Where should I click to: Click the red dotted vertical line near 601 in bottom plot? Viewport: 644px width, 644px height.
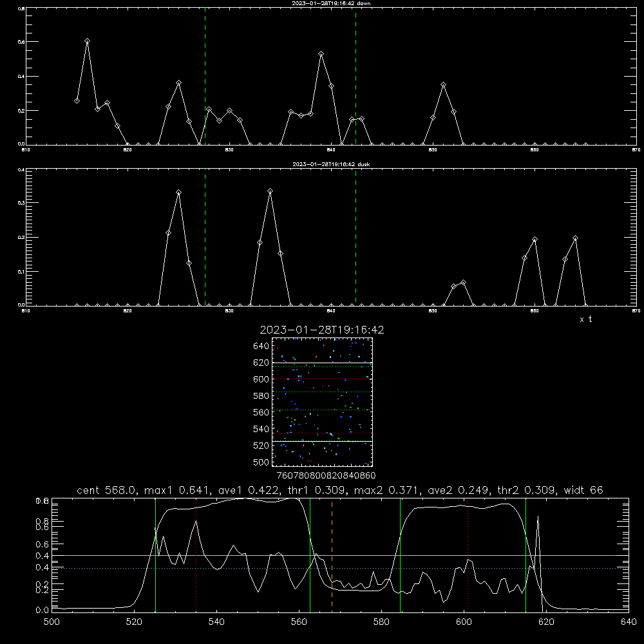[468, 554]
